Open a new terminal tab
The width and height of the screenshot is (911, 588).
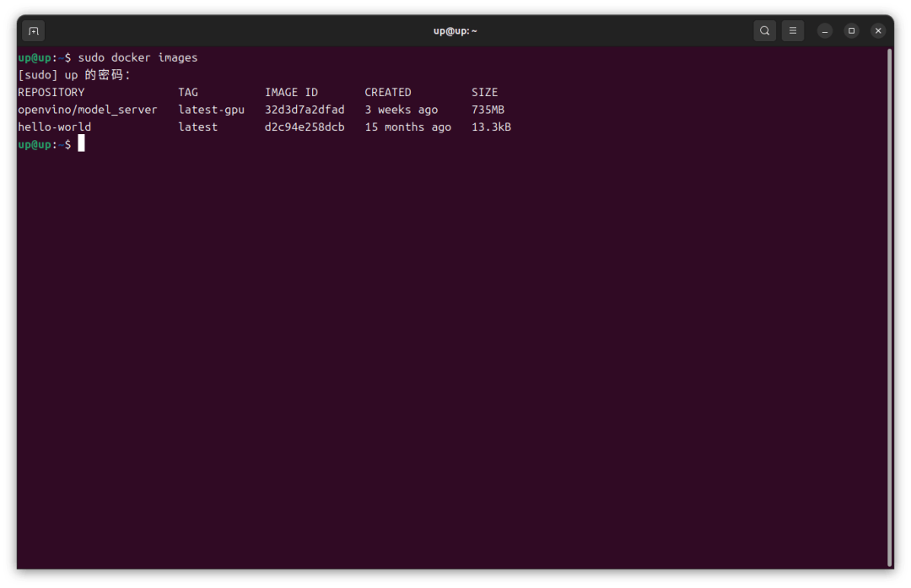[34, 31]
